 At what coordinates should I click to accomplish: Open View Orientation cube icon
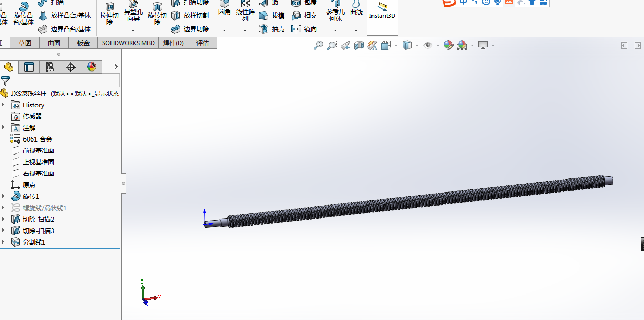[x=386, y=46]
